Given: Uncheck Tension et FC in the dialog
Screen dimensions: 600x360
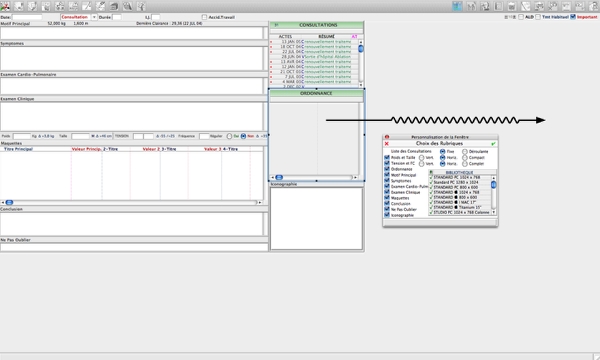Looking at the screenshot, I should coord(387,163).
